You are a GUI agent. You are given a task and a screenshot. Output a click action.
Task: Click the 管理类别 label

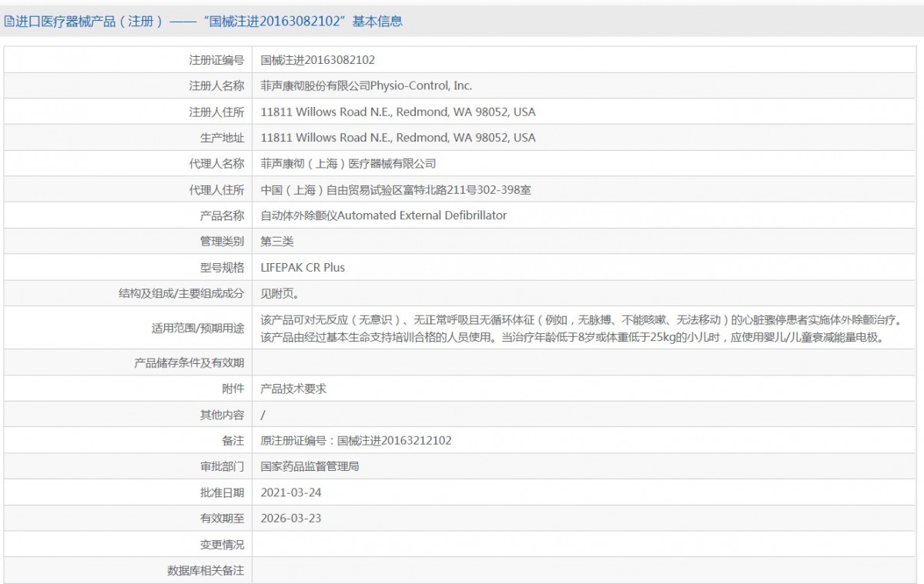(223, 242)
